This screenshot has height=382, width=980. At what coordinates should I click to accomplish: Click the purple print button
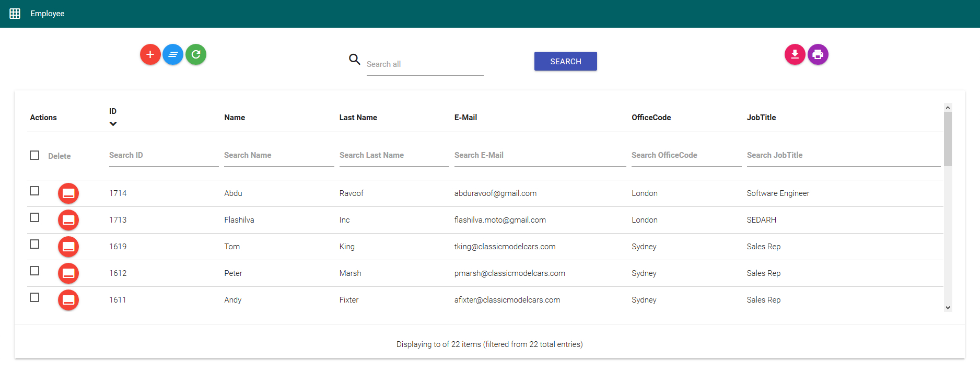(818, 54)
